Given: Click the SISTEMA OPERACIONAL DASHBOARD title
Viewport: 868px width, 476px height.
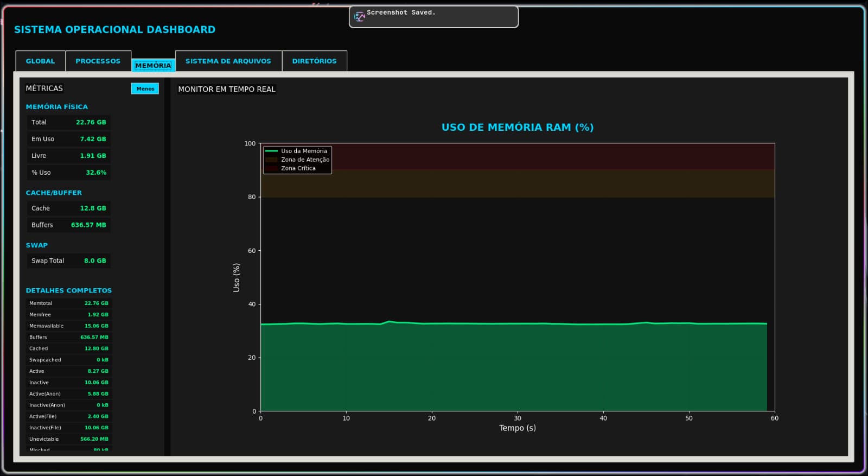Looking at the screenshot, I should click(x=114, y=30).
